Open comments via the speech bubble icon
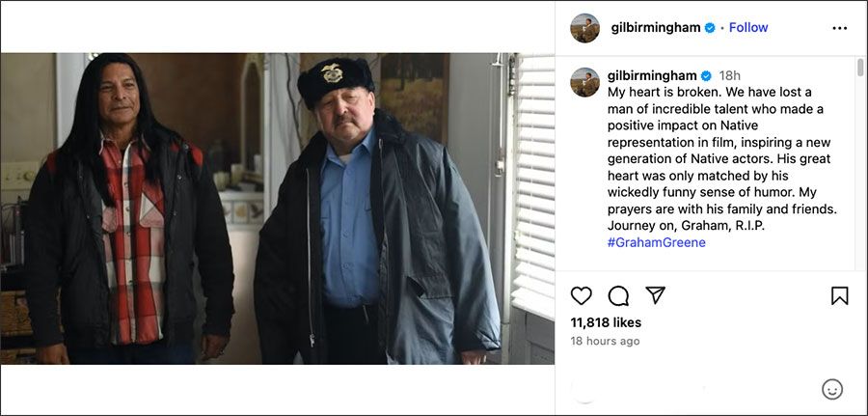 (618, 295)
